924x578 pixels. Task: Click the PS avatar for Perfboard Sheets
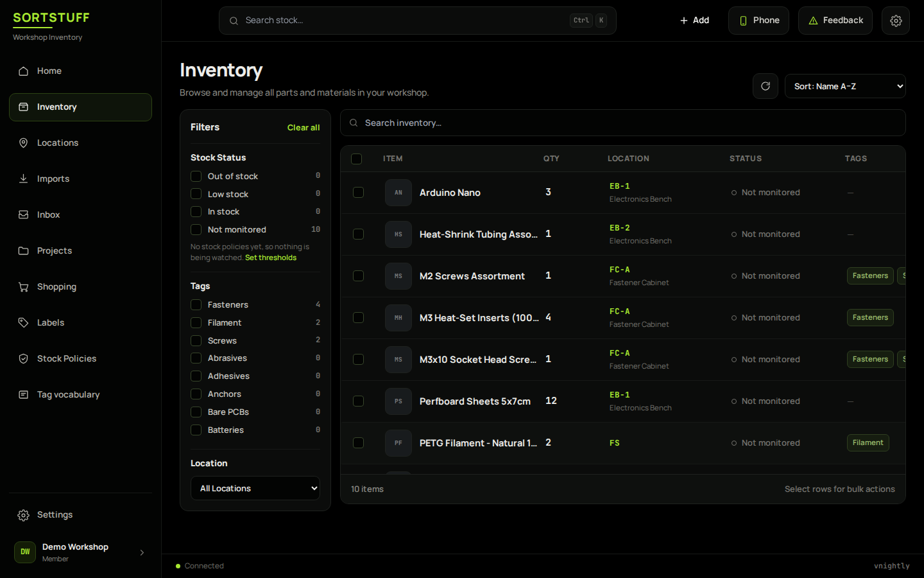398,401
